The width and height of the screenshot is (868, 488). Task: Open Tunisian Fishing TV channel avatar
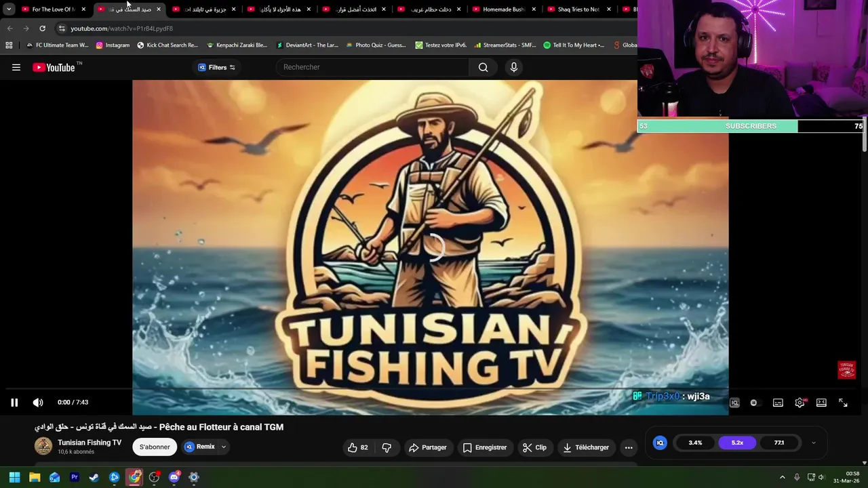43,446
